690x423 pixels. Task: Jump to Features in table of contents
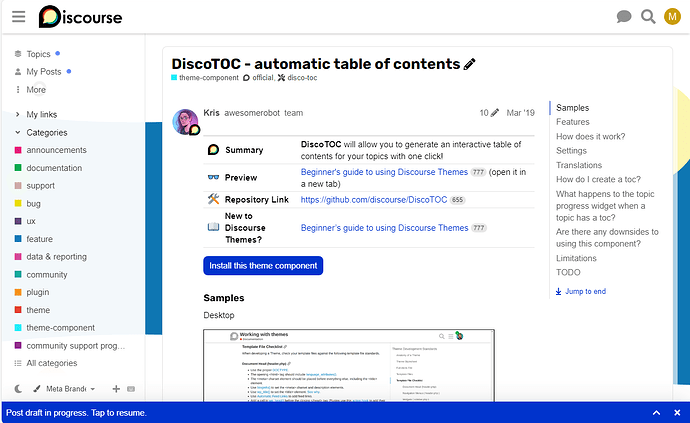573,122
